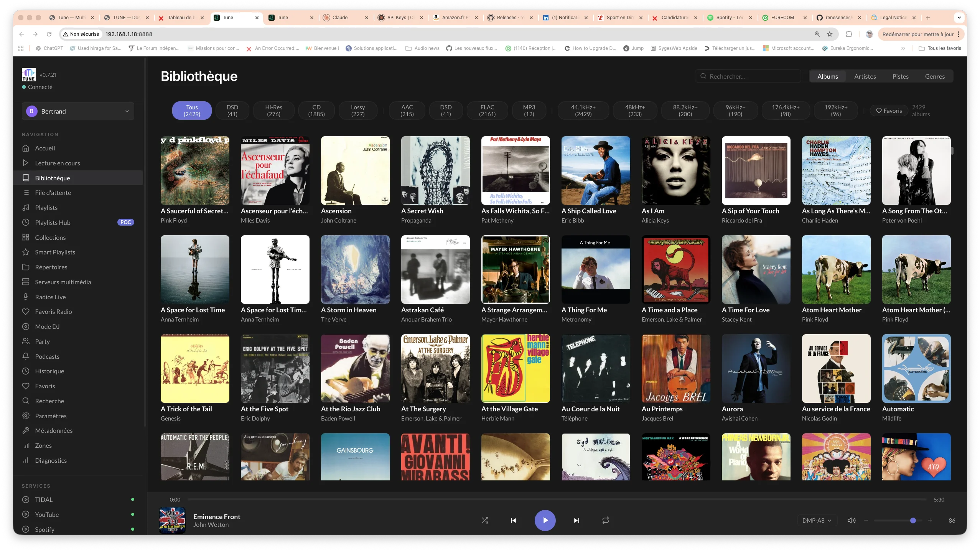This screenshot has height=551, width=980.
Task: Open Playlists music note item
Action: [x=78, y=208]
